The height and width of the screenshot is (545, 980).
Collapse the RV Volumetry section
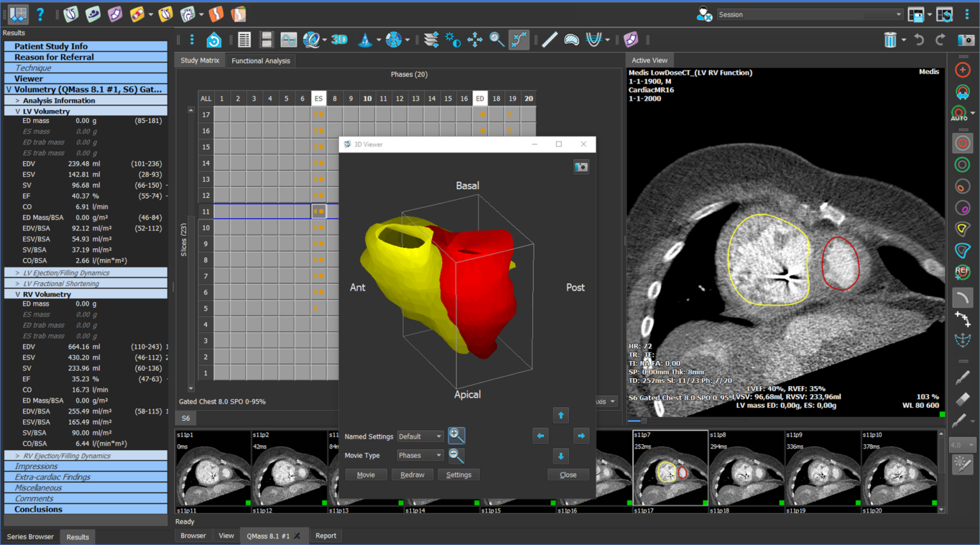click(x=17, y=295)
